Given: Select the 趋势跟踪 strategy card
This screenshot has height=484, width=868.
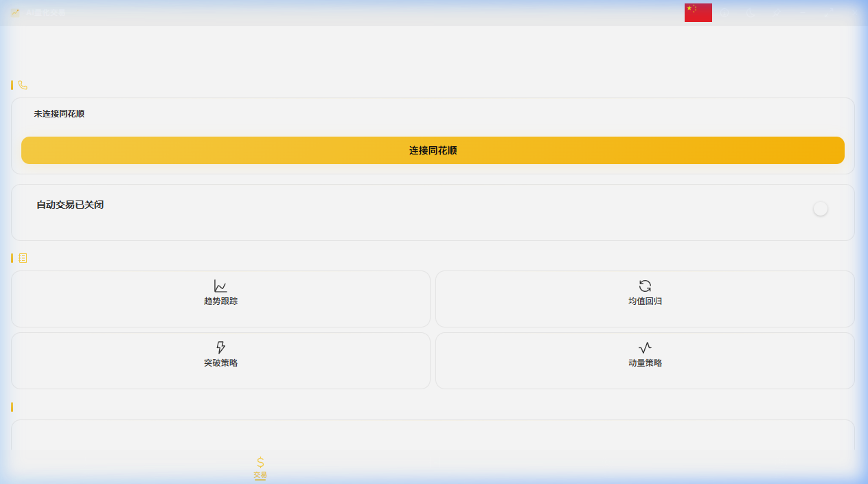Looking at the screenshot, I should click(x=220, y=299).
